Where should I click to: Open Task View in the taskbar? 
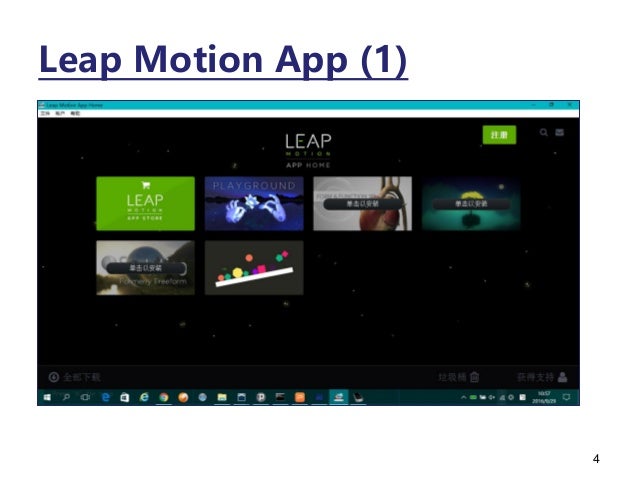[x=85, y=397]
